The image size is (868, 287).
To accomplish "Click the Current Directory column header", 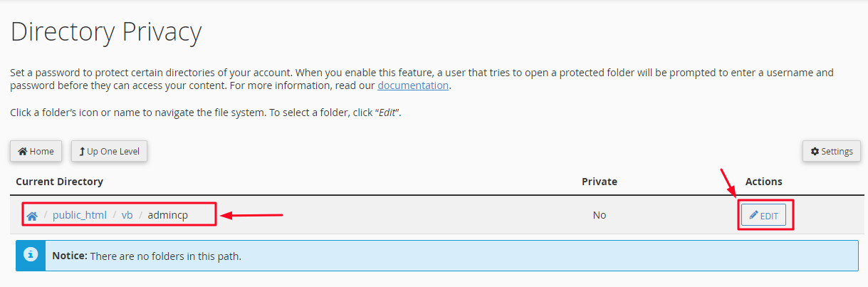I will click(59, 182).
